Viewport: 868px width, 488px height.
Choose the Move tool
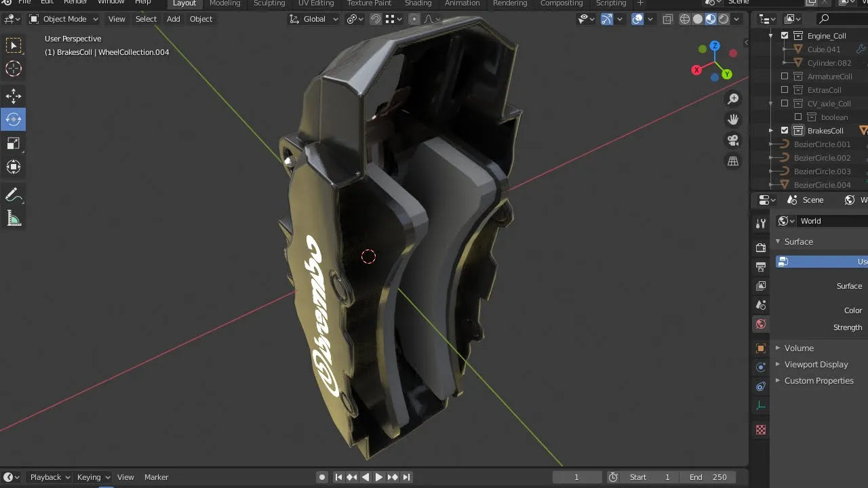pyautogui.click(x=14, y=96)
